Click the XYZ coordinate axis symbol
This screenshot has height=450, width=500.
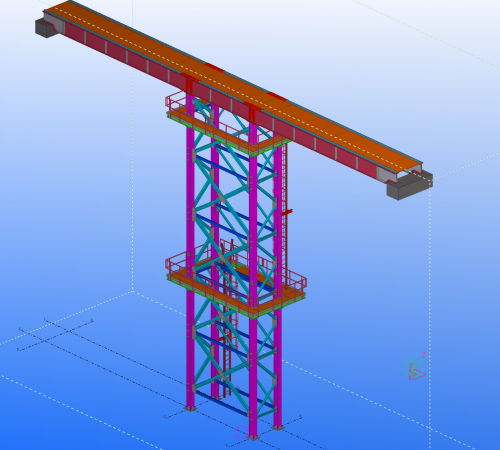(x=415, y=367)
